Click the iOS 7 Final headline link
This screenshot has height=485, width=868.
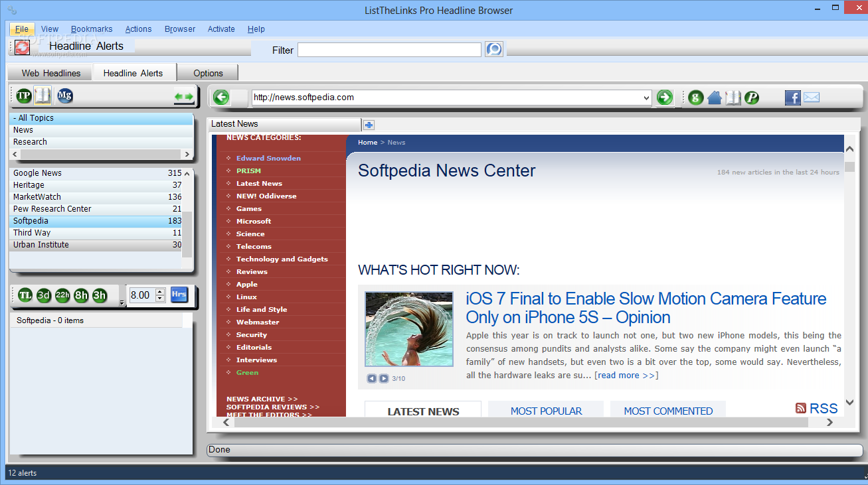tap(646, 308)
